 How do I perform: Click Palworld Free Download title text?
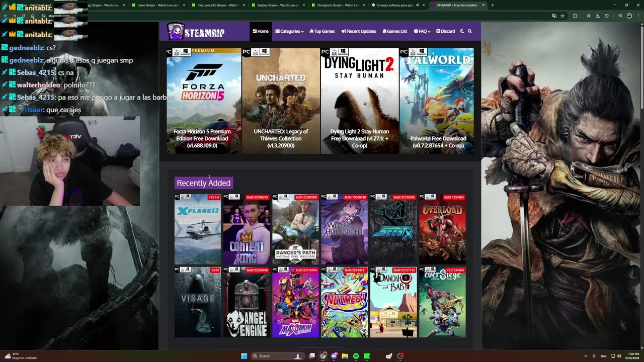(x=438, y=142)
